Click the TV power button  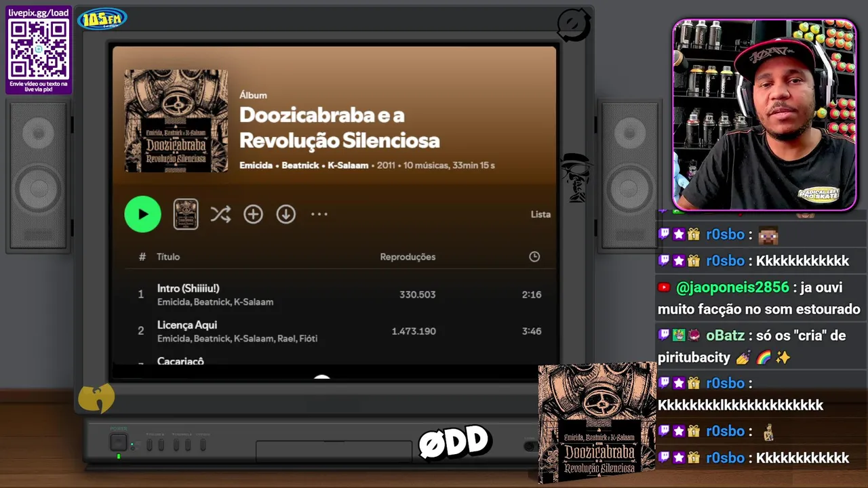(119, 443)
